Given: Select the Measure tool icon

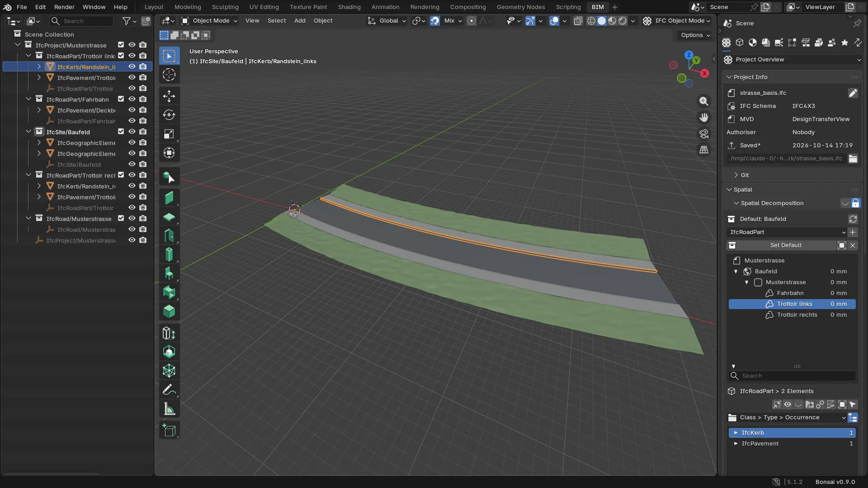Looking at the screenshot, I should (169, 409).
